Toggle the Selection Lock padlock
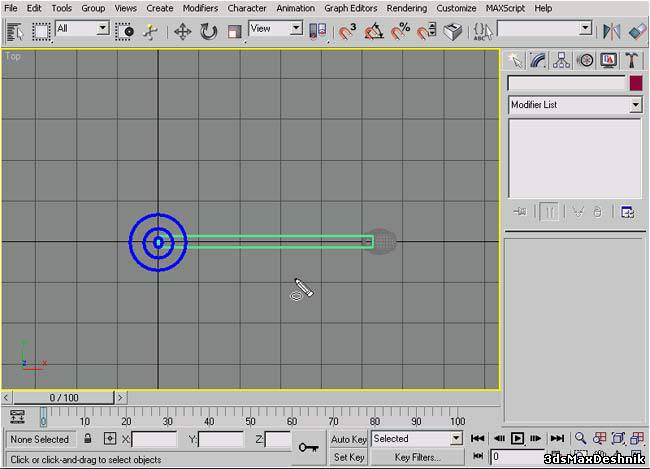The height and width of the screenshot is (469, 650). pyautogui.click(x=87, y=438)
